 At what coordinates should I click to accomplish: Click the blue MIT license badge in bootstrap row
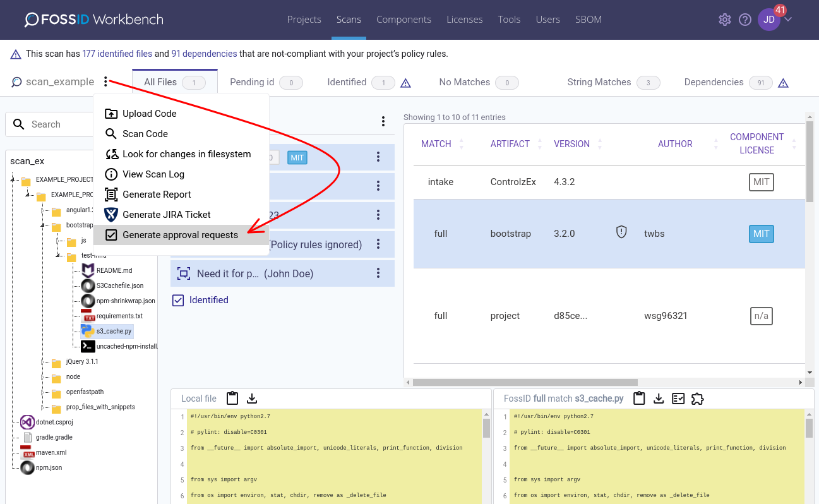tap(762, 234)
